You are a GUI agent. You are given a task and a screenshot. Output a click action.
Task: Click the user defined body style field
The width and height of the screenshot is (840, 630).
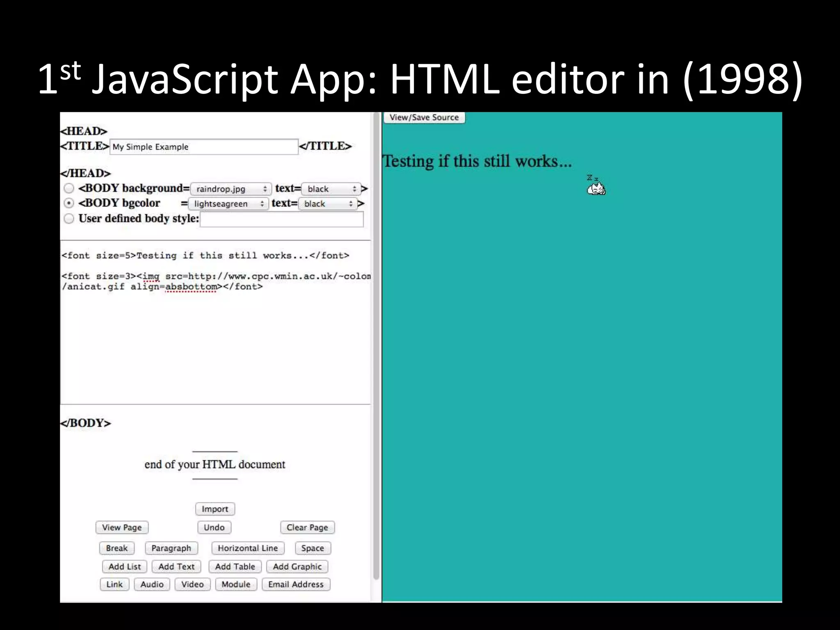coord(282,219)
